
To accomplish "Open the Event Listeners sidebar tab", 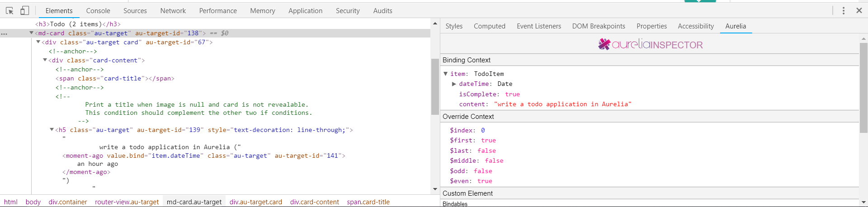I will pos(539,26).
